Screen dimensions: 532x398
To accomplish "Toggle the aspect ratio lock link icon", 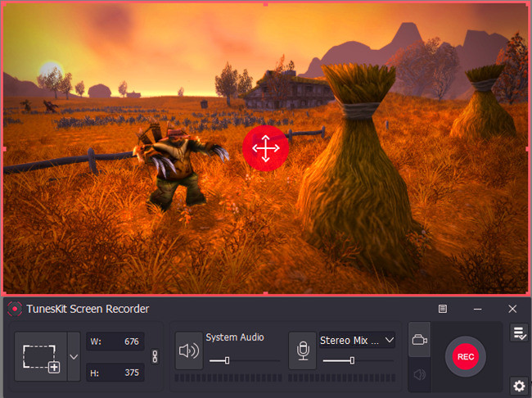I will click(x=155, y=356).
